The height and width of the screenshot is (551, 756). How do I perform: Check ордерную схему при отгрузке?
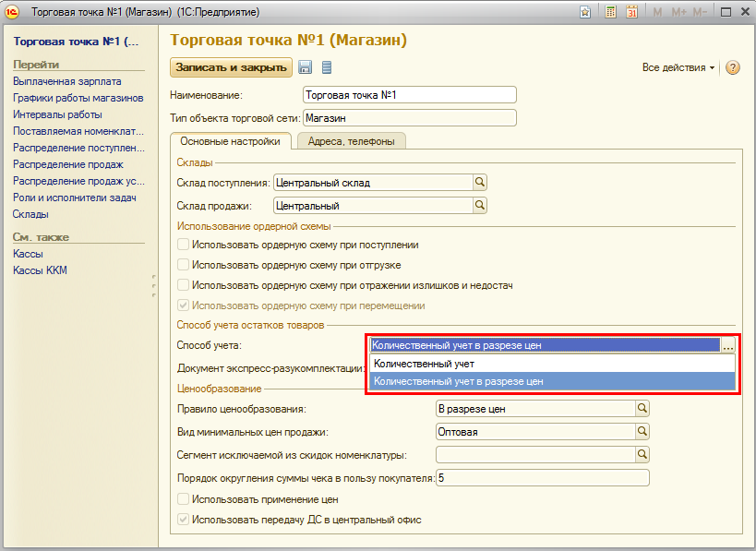pos(184,265)
